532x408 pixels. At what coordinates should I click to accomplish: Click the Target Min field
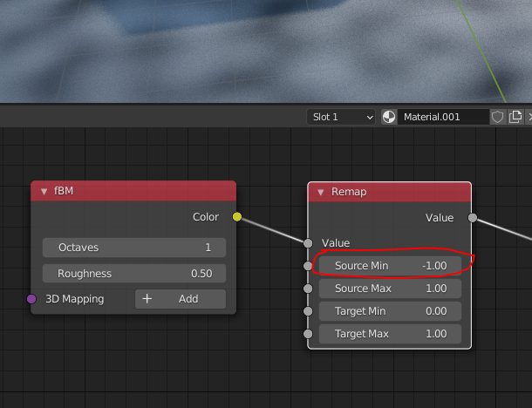(389, 311)
